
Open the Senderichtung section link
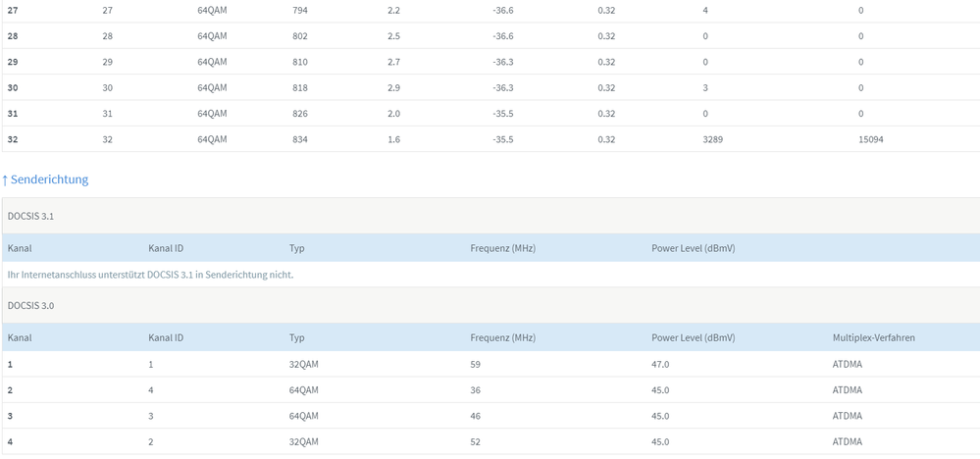pos(45,179)
